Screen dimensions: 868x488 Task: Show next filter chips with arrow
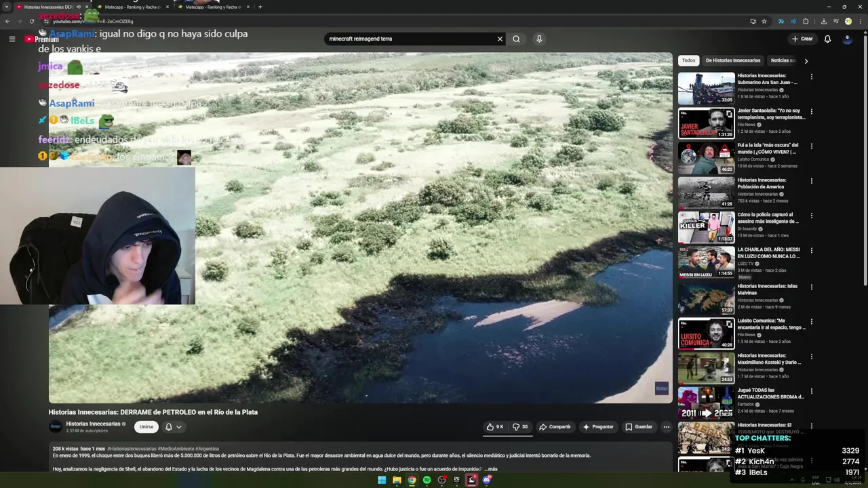point(806,61)
